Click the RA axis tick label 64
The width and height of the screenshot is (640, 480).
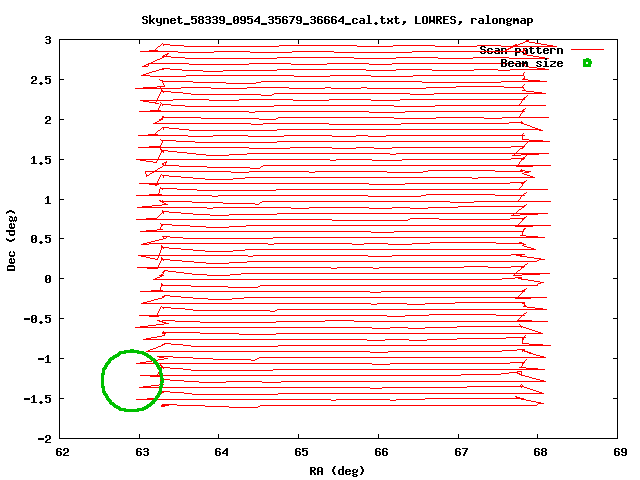tap(222, 452)
